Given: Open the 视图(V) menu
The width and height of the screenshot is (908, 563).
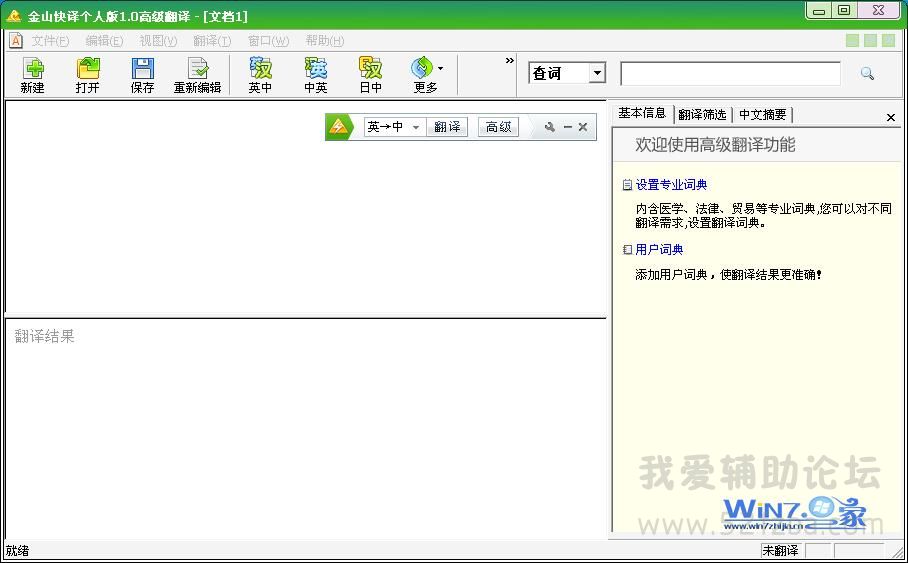Looking at the screenshot, I should point(158,41).
